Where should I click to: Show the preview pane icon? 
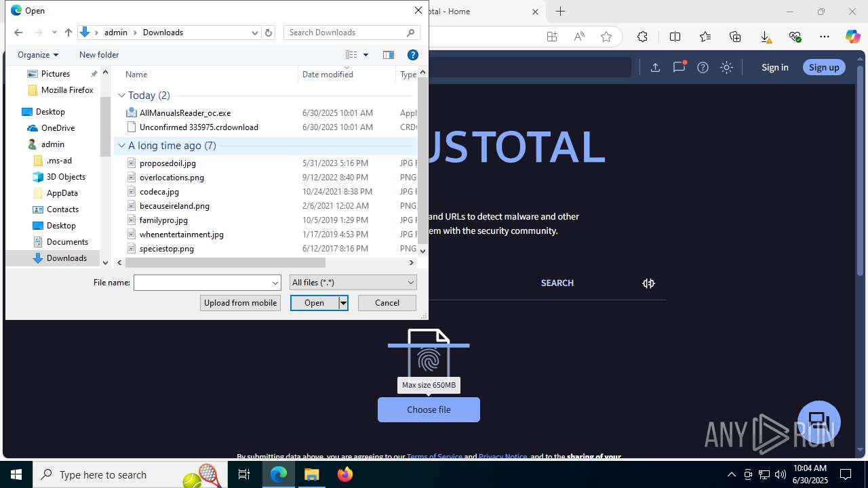click(x=389, y=55)
